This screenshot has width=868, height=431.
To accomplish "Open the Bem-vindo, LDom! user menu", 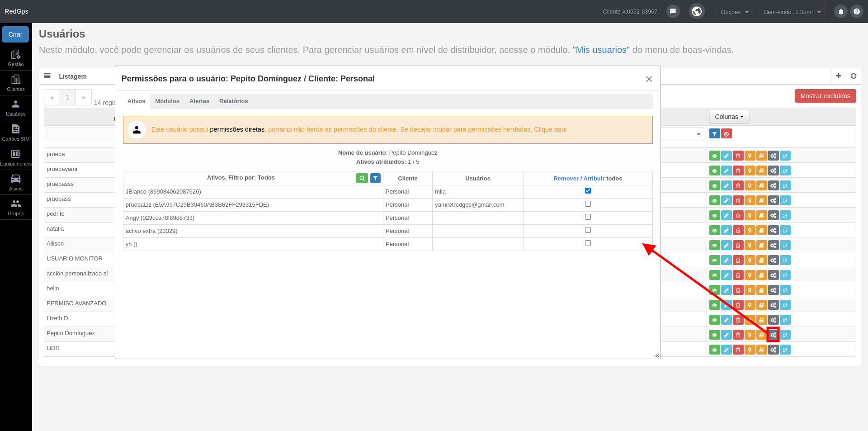I will pyautogui.click(x=792, y=12).
